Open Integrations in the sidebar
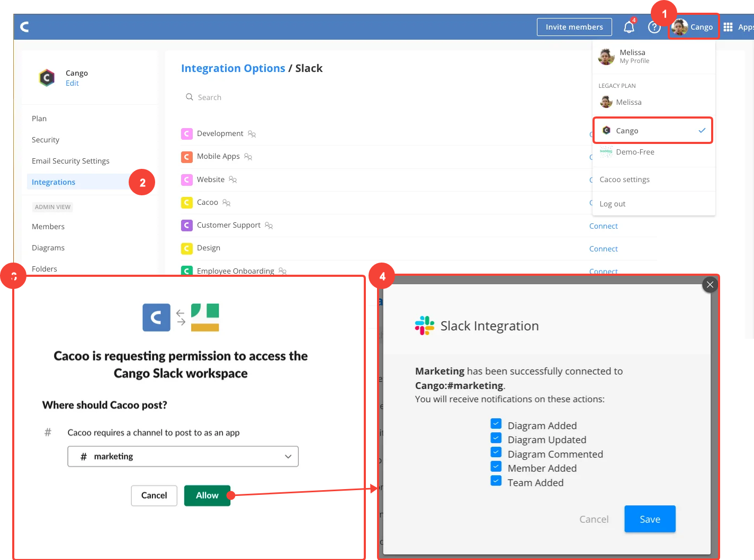This screenshot has width=754, height=560. [x=53, y=182]
